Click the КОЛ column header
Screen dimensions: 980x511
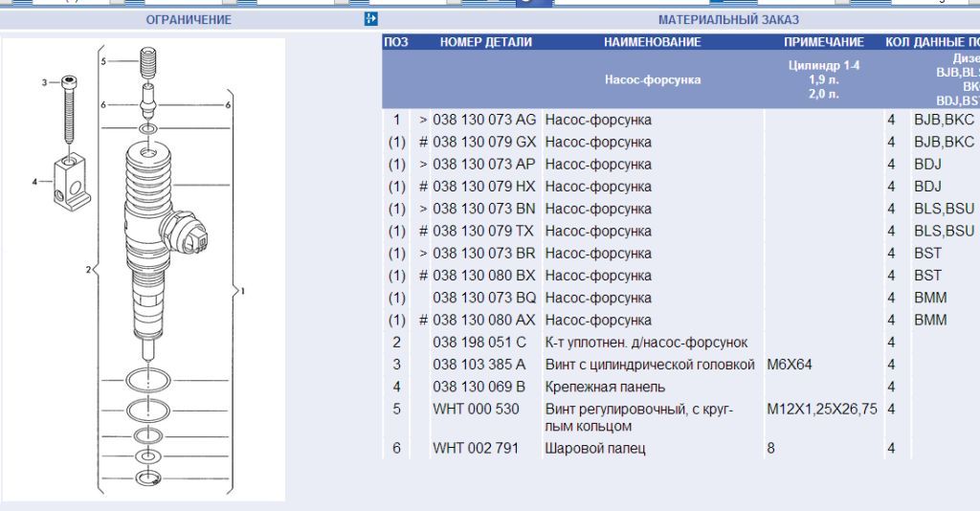(897, 42)
